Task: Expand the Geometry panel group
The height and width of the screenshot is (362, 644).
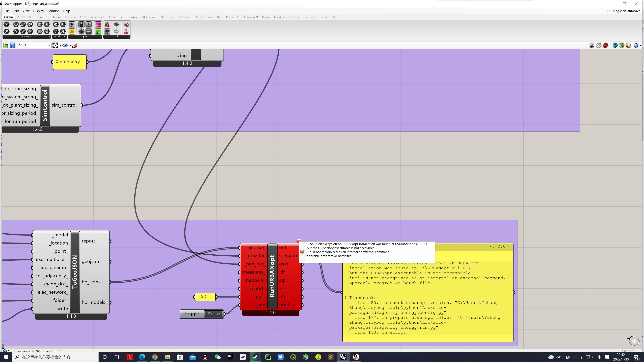Action: pyautogui.click(x=49, y=37)
